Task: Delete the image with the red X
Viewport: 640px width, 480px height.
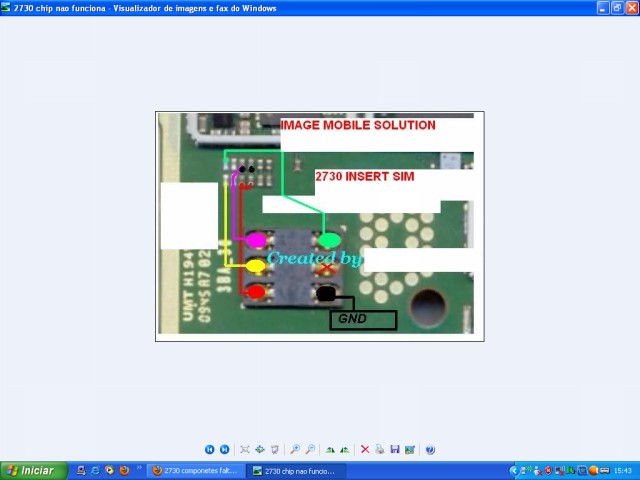Action: tap(365, 449)
